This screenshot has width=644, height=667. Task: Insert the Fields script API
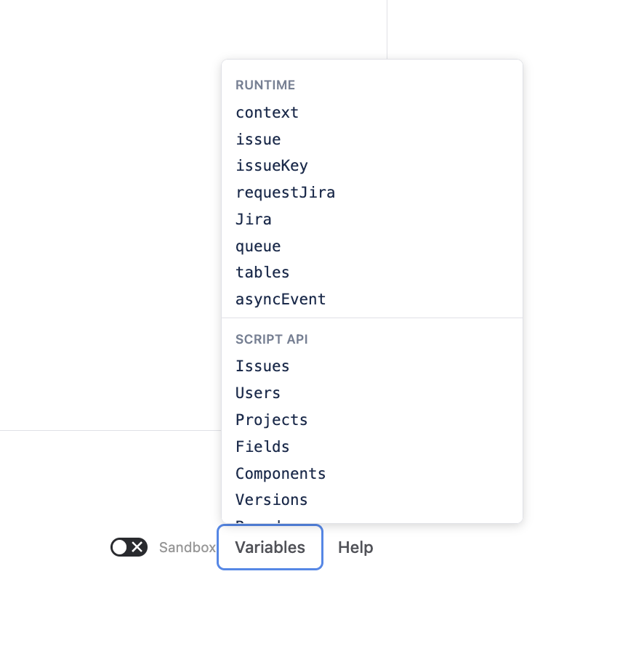coord(262,447)
